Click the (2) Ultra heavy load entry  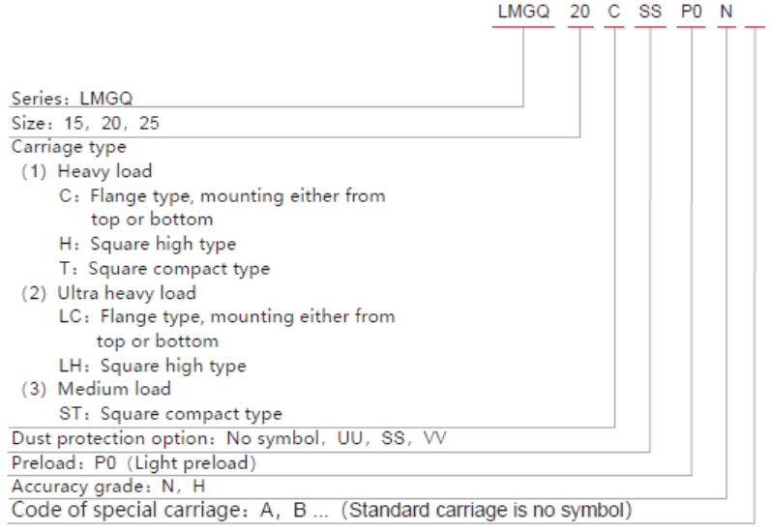click(x=109, y=292)
